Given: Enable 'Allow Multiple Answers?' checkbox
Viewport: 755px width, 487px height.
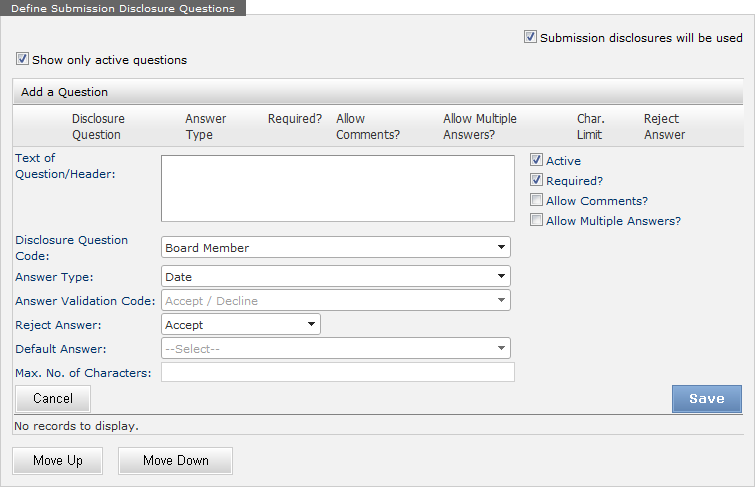Looking at the screenshot, I should [537, 221].
